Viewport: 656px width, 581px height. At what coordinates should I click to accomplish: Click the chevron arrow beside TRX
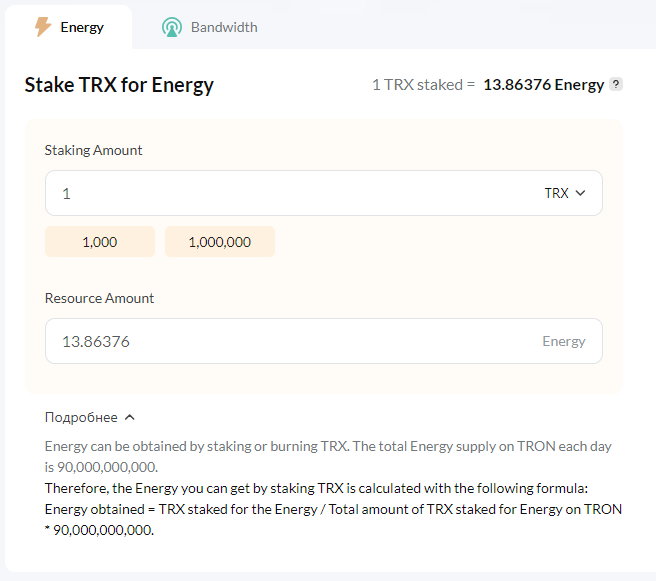coord(580,193)
